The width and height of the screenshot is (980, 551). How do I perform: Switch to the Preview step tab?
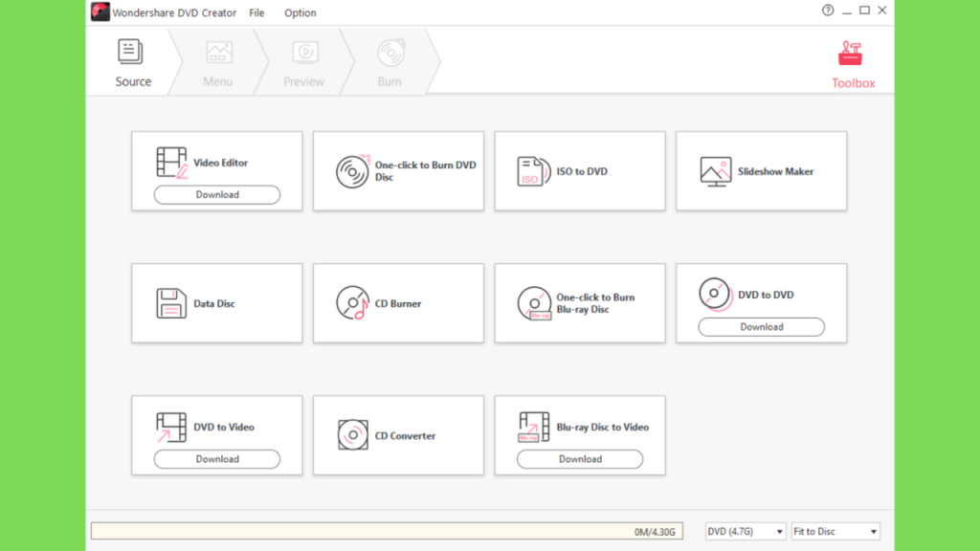pos(303,63)
